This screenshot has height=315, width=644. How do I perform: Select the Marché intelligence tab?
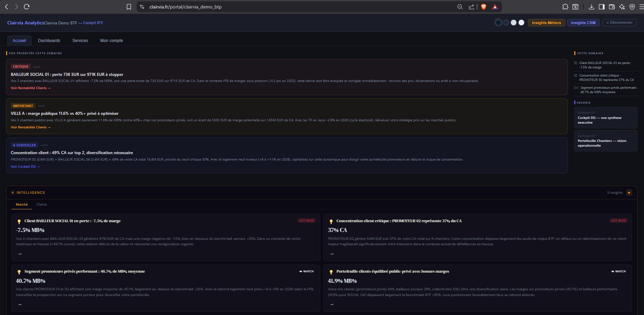tap(22, 205)
